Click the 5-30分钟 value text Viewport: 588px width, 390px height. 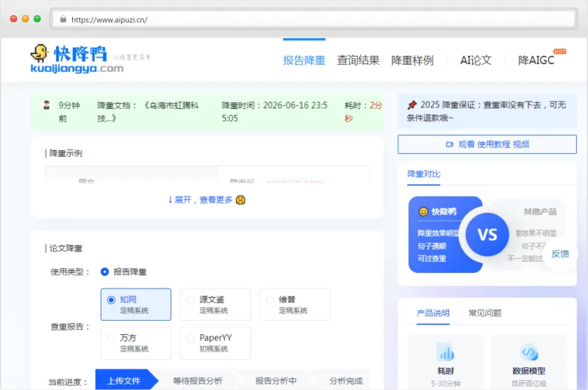[x=446, y=383]
